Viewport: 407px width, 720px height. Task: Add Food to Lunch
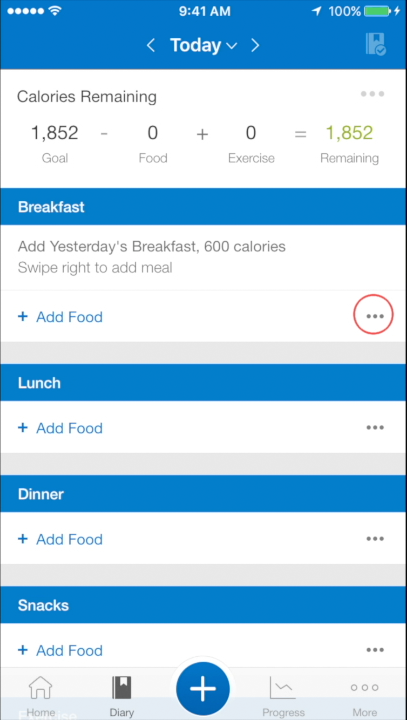60,428
